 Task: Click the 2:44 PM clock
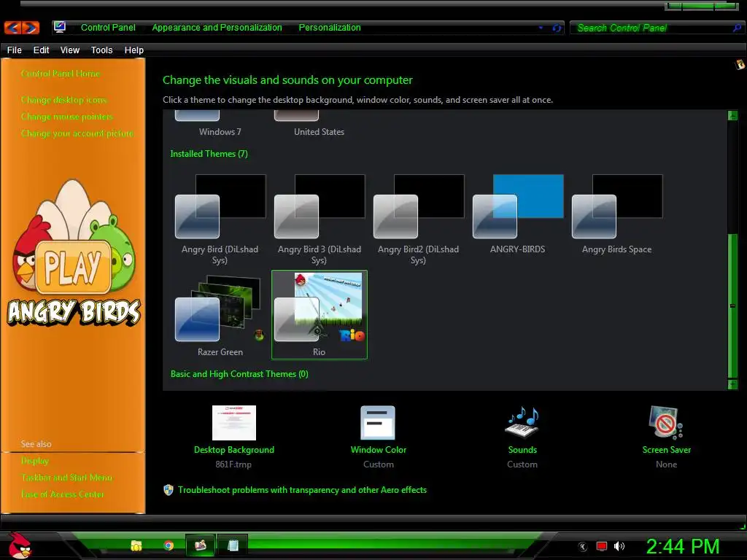[682, 546]
